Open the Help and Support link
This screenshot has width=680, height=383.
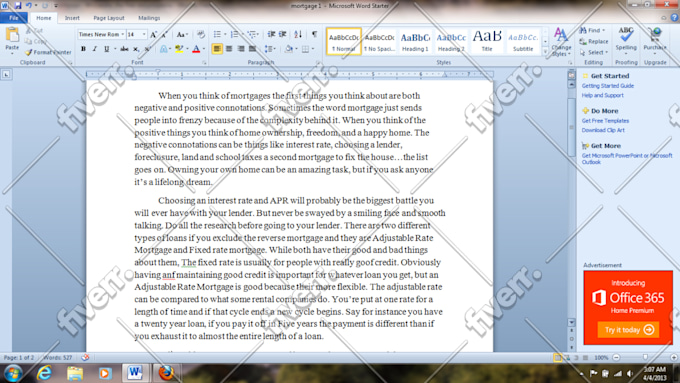click(x=602, y=95)
